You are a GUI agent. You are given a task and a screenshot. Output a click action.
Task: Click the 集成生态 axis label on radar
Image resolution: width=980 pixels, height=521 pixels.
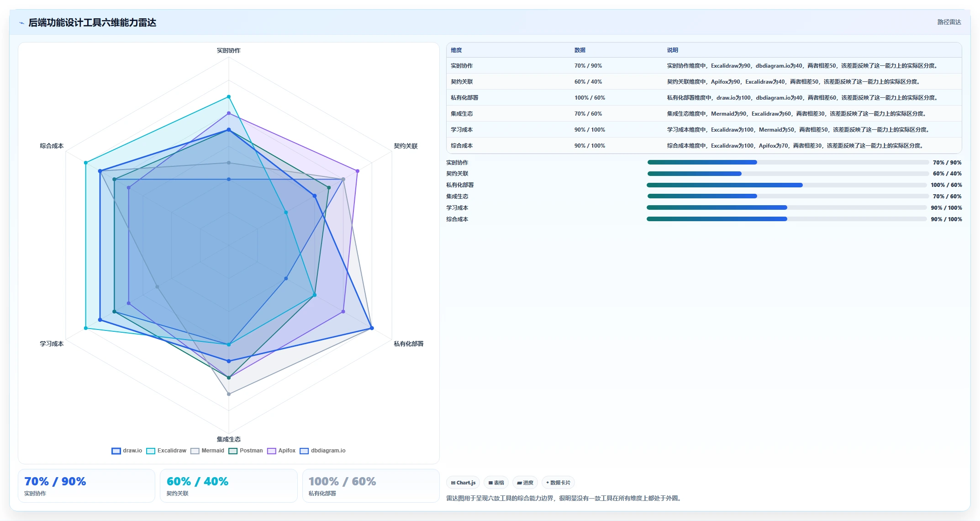228,439
